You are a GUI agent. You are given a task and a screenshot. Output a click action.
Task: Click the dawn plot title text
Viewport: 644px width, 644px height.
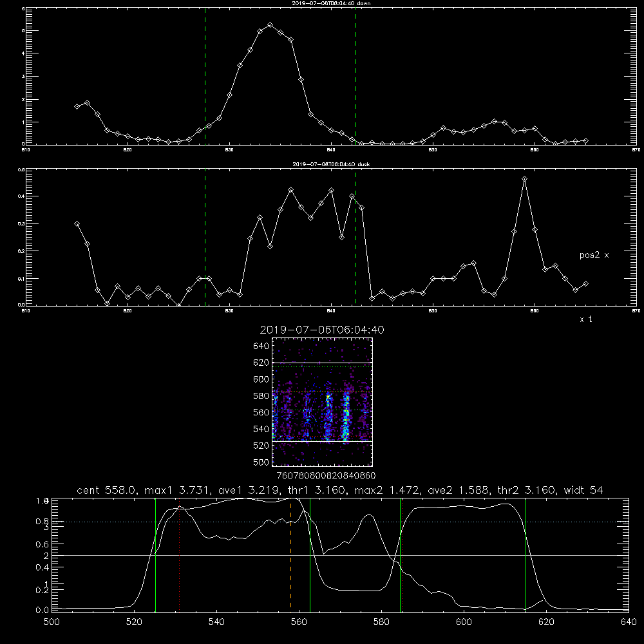tap(331, 3)
